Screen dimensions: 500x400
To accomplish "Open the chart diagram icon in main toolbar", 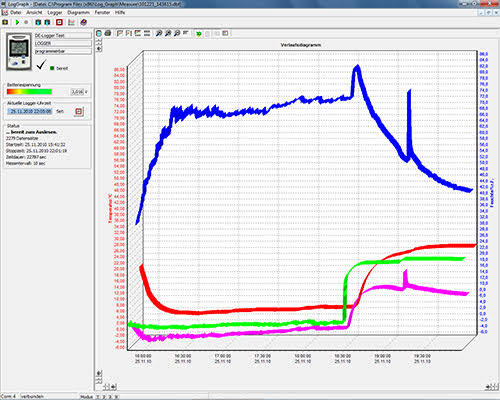I will click(71, 22).
